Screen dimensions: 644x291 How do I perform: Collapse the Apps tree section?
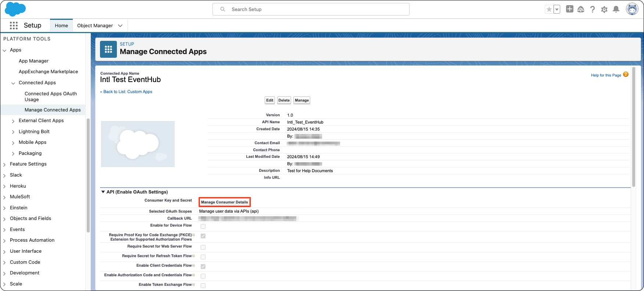[4, 50]
